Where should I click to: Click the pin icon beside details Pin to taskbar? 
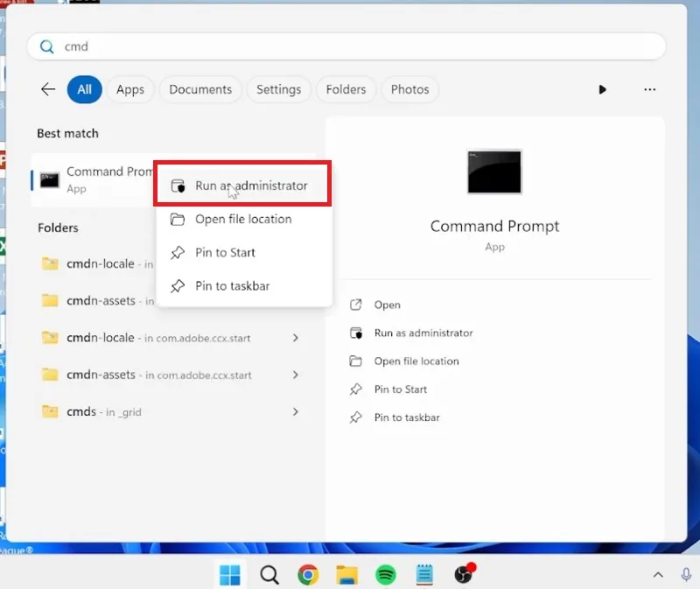(x=356, y=417)
